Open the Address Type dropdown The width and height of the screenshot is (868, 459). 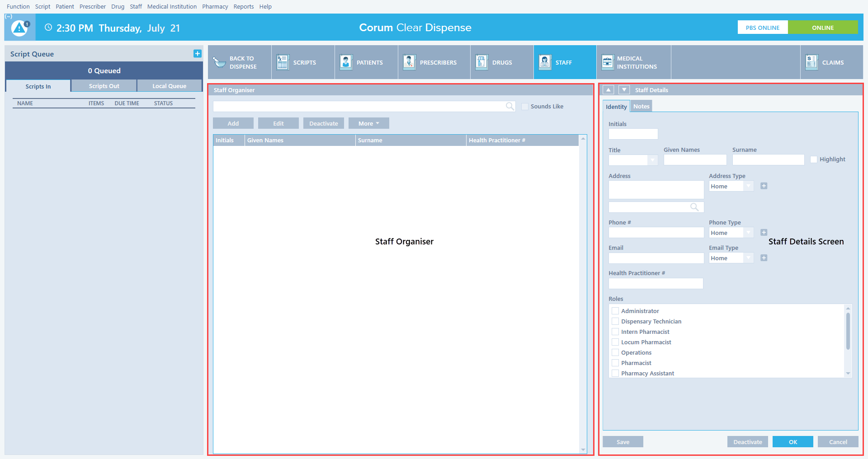click(x=749, y=186)
